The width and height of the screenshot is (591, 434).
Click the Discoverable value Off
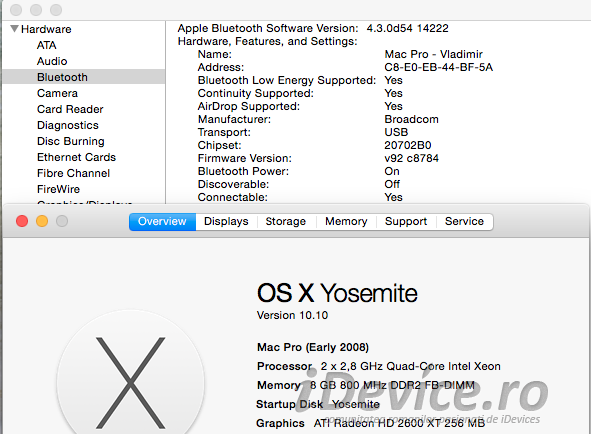(x=392, y=184)
